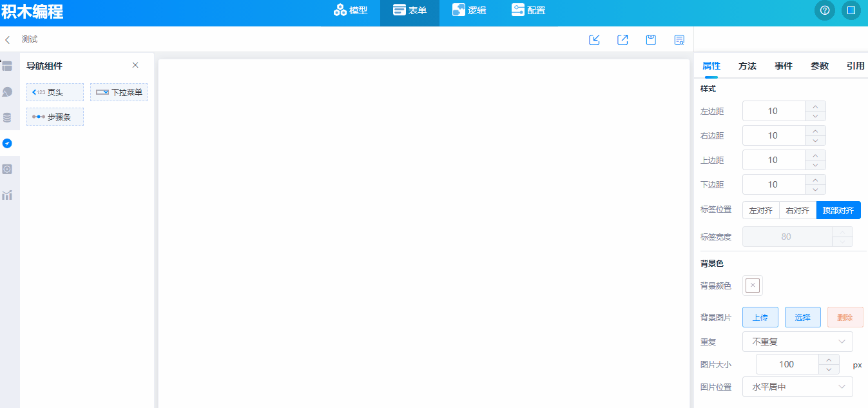Decrease 上边距 with the down arrow
Image resolution: width=868 pixels, height=408 pixels.
816,165
